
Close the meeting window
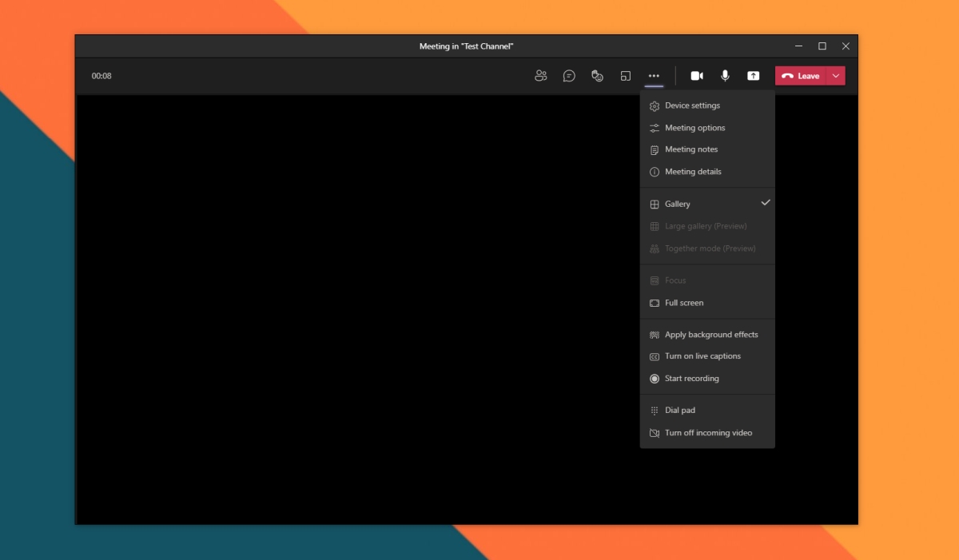(x=846, y=46)
